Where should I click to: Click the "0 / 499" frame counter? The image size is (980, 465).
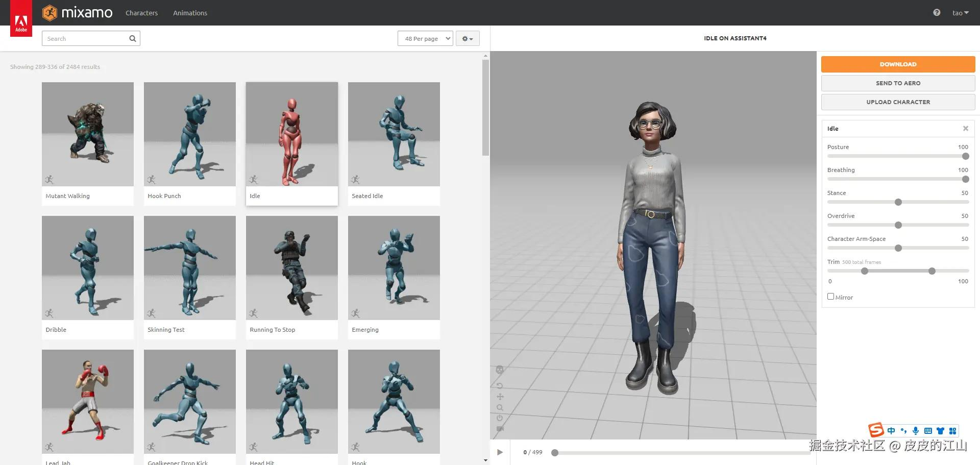click(x=532, y=452)
